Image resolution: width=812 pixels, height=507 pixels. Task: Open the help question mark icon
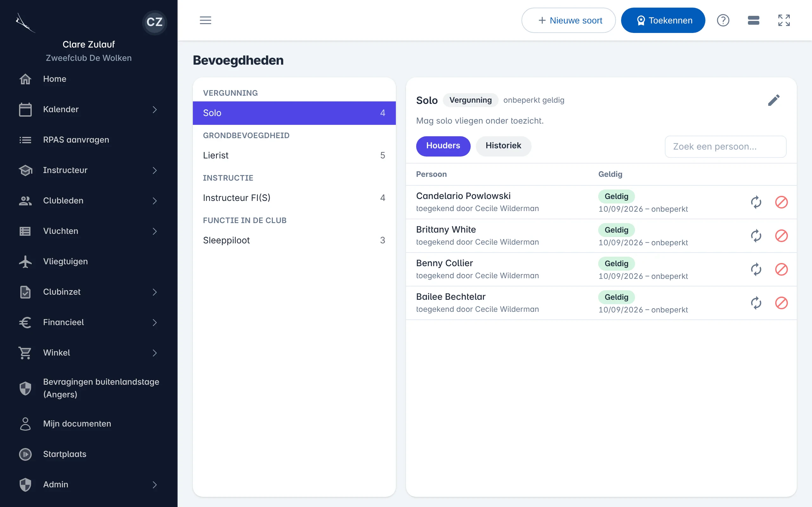tap(723, 21)
